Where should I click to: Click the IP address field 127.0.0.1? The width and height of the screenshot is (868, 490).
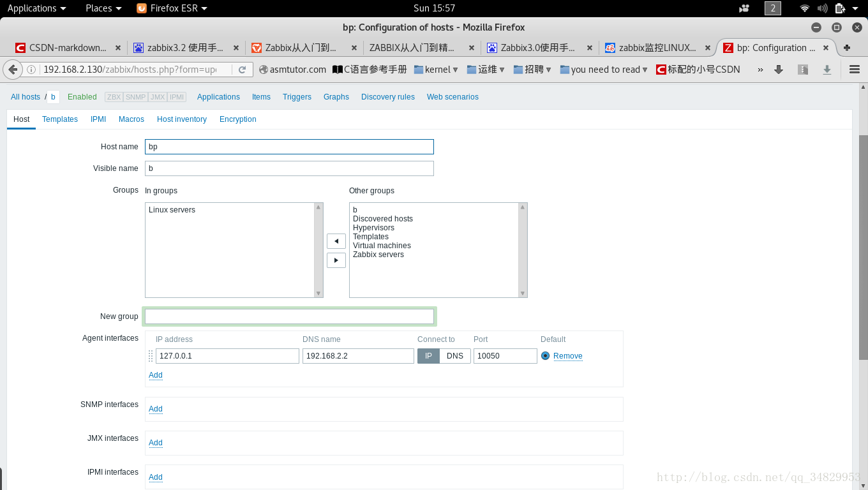227,356
